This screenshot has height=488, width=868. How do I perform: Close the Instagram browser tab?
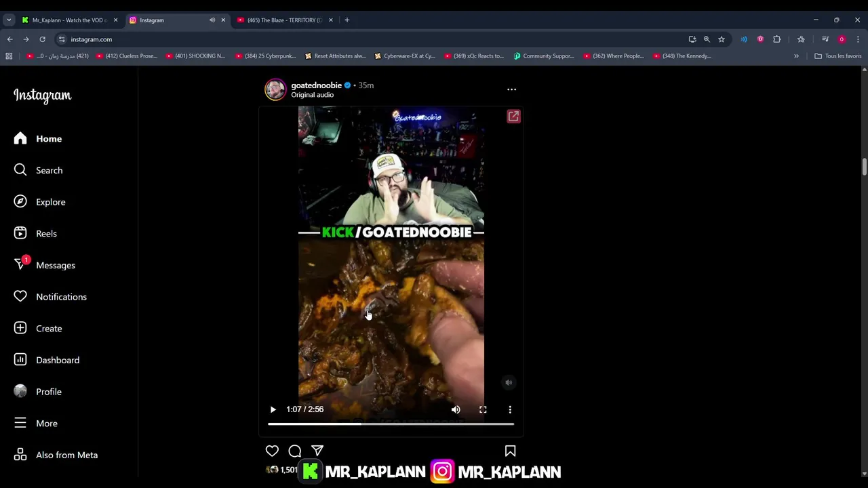point(223,20)
